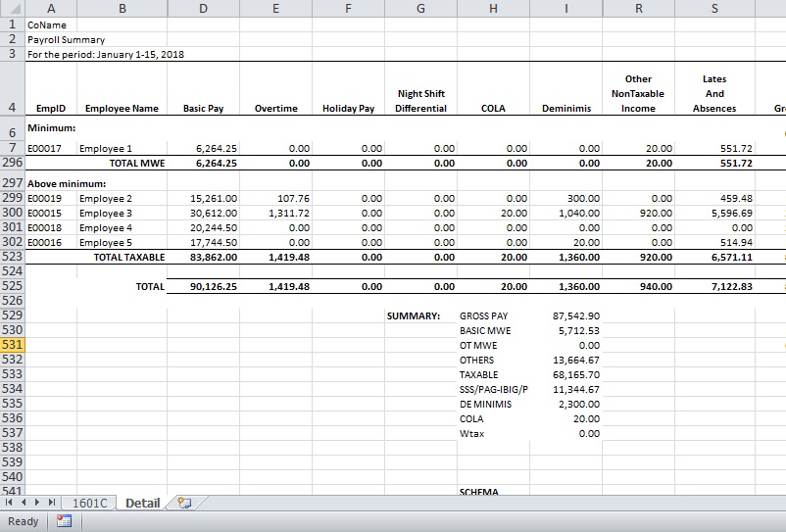The height and width of the screenshot is (532, 786).
Task: Jump to the last sheet using navigation arrow
Action: [x=53, y=503]
